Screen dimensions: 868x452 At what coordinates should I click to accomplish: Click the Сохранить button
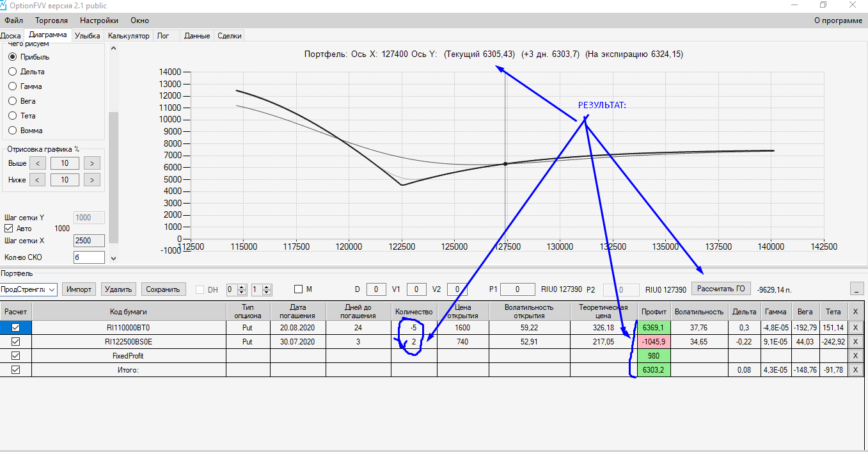164,289
